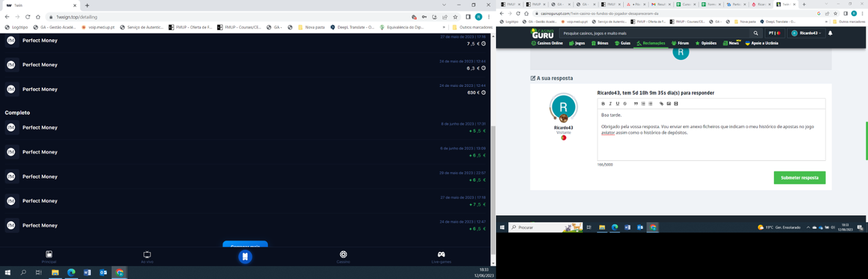
Task: Click the Casino Guru search magnifier icon
Action: coord(755,34)
